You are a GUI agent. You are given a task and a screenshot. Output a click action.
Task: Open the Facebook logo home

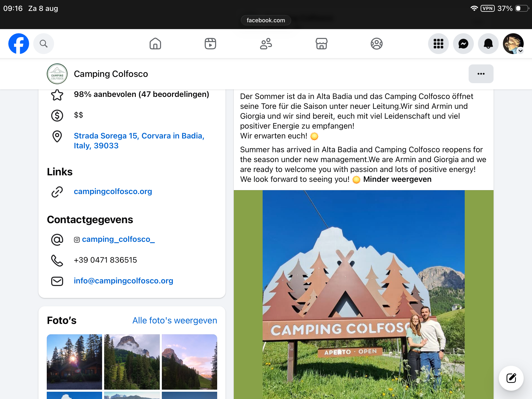click(x=19, y=44)
